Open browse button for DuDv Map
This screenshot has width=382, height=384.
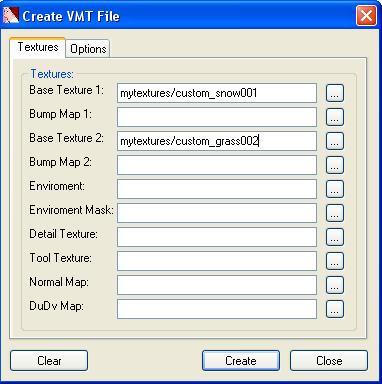[335, 309]
